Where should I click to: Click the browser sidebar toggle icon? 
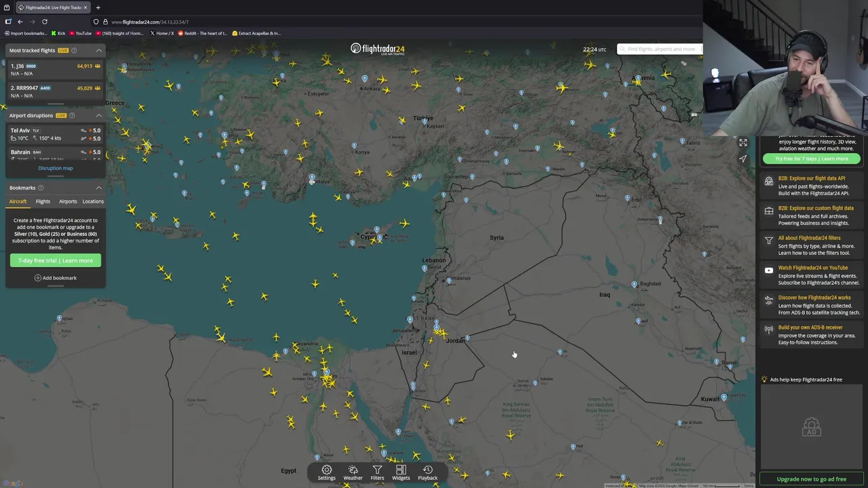8,22
